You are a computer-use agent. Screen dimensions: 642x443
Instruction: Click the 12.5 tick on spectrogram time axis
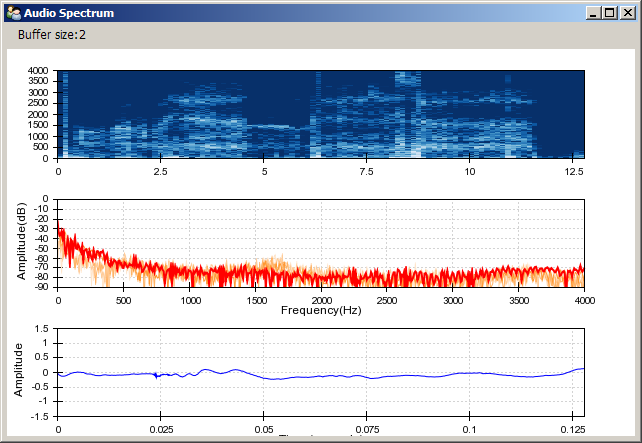point(573,171)
